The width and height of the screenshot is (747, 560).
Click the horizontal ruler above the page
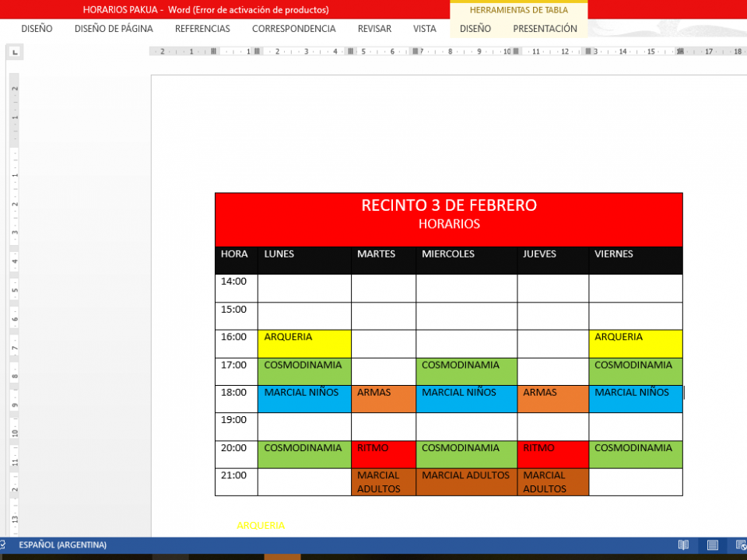[448, 51]
